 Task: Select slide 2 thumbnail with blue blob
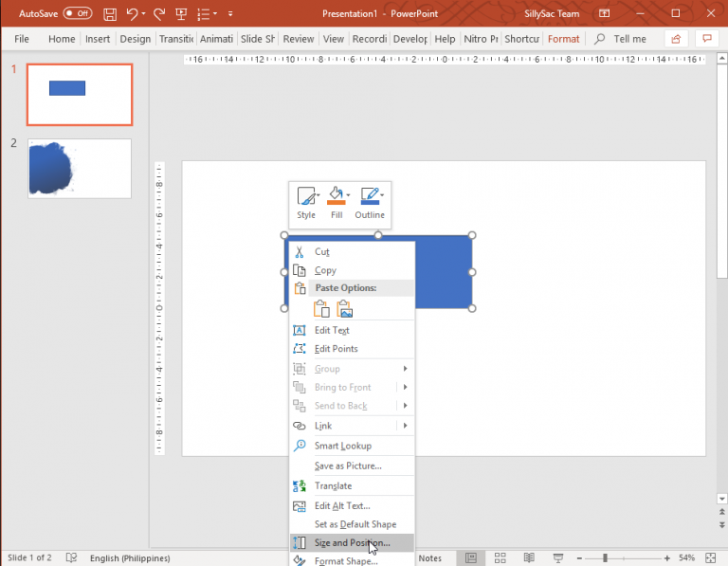click(x=80, y=169)
